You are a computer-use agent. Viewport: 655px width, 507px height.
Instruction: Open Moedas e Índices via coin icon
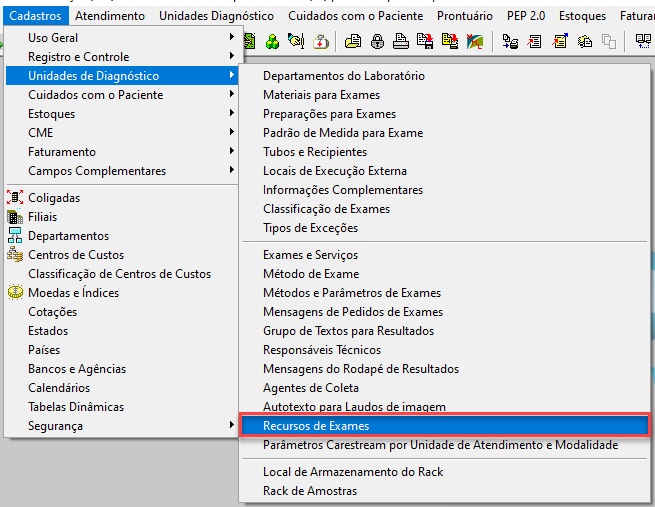click(15, 292)
